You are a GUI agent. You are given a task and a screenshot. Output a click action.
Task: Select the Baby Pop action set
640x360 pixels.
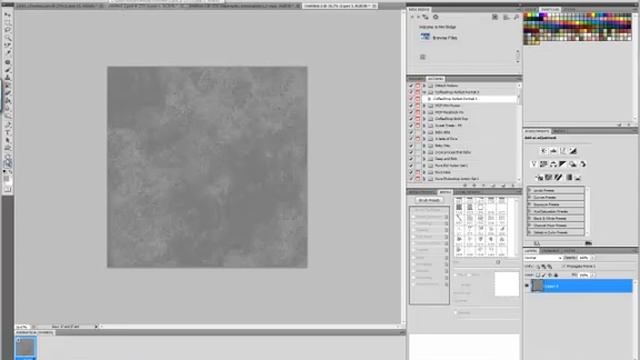tap(442, 146)
